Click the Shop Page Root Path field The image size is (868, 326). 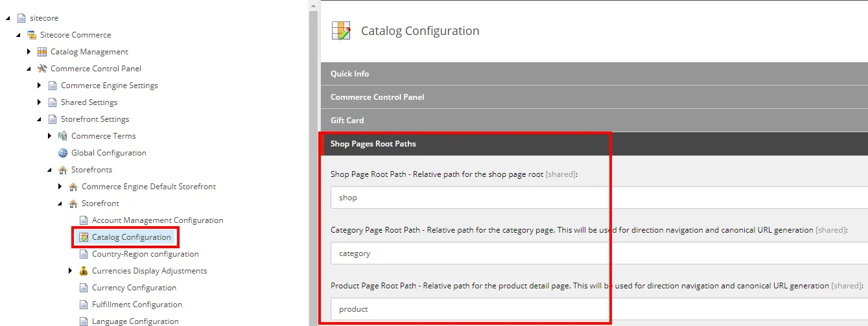(x=599, y=198)
